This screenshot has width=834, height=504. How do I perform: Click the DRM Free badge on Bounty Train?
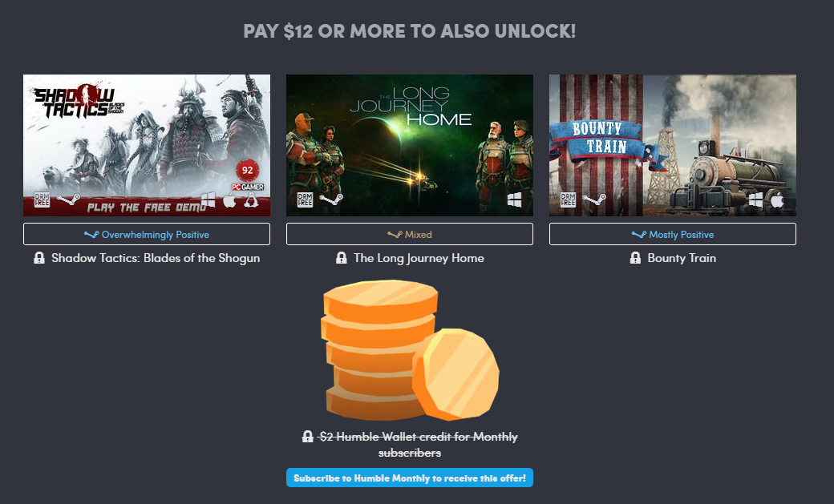[568, 200]
